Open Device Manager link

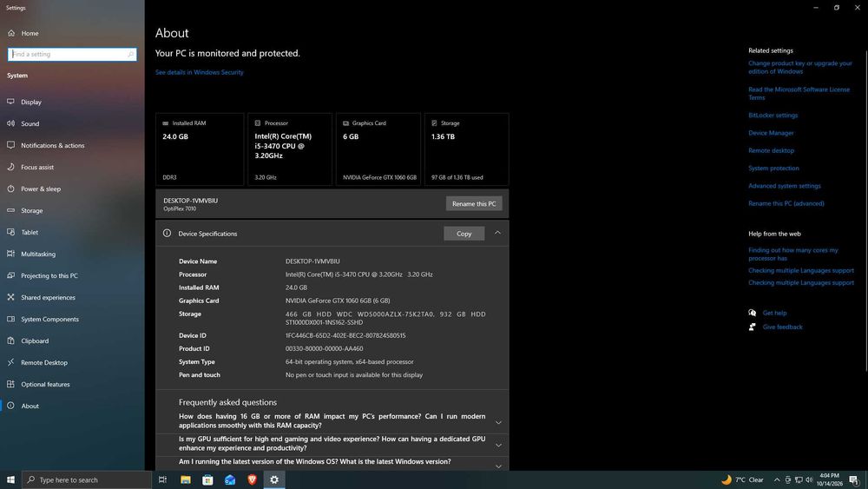pyautogui.click(x=771, y=133)
